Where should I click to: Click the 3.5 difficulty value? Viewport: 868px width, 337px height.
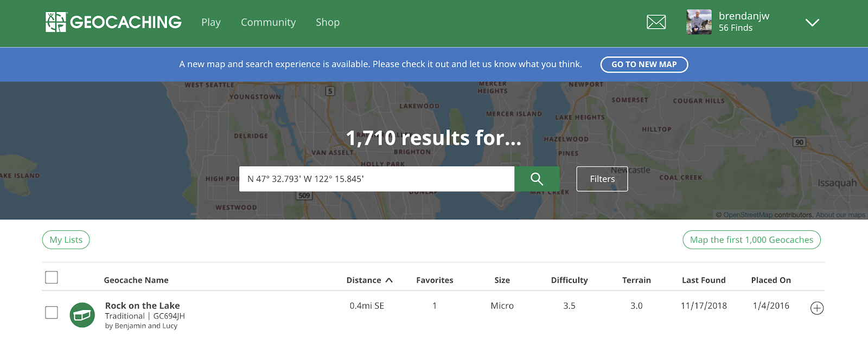569,306
